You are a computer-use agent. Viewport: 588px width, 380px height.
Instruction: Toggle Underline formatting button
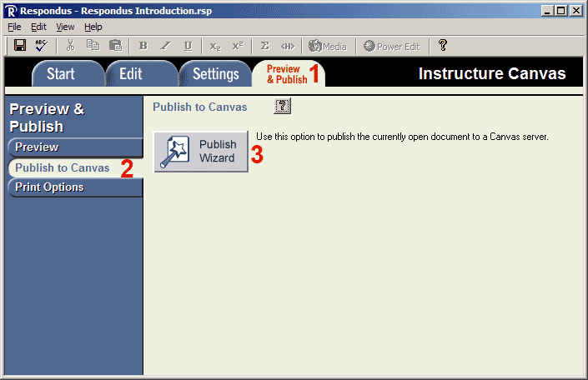[188, 46]
